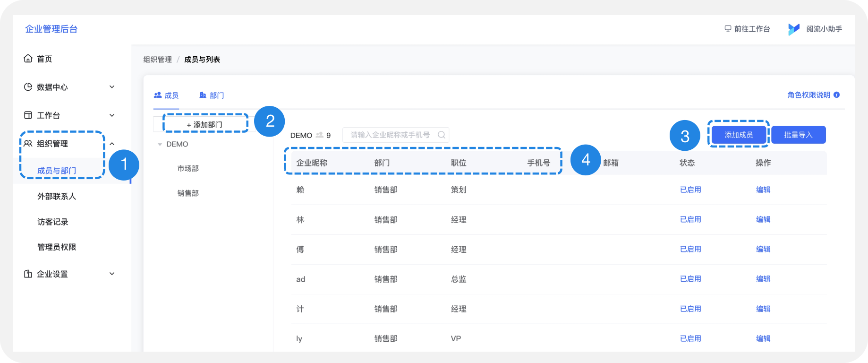
Task: Expand the 工作台 menu chevron
Action: (x=112, y=115)
